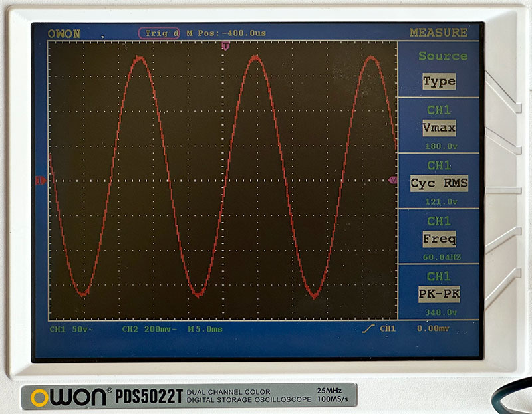Click the yellow OWON logo on the bezel

(x=68, y=397)
